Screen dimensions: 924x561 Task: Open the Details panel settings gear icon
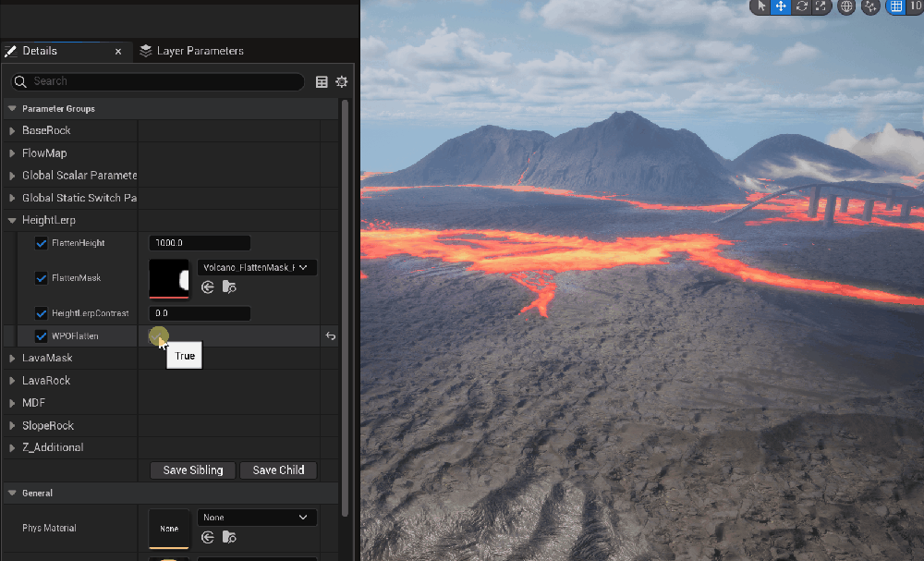click(x=341, y=81)
